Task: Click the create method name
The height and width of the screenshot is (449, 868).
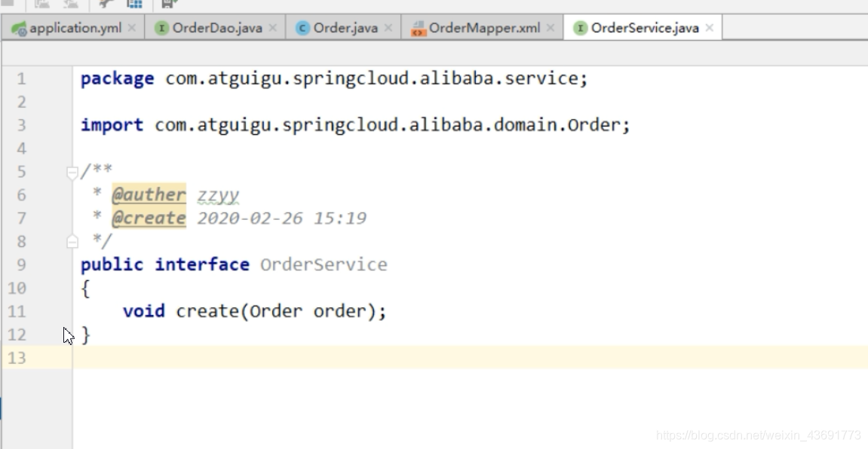Action: 207,311
